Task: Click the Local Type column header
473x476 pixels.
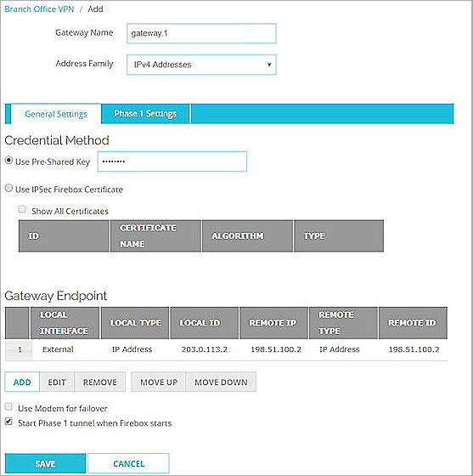Action: [x=135, y=323]
